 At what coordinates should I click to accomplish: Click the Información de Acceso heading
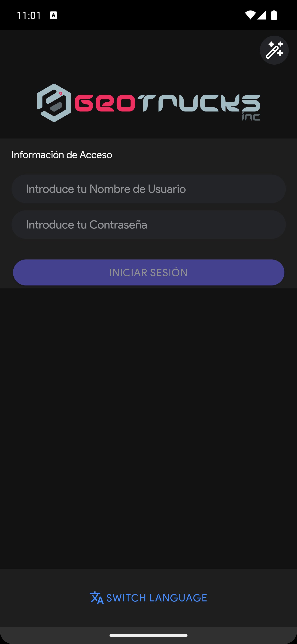coord(62,155)
